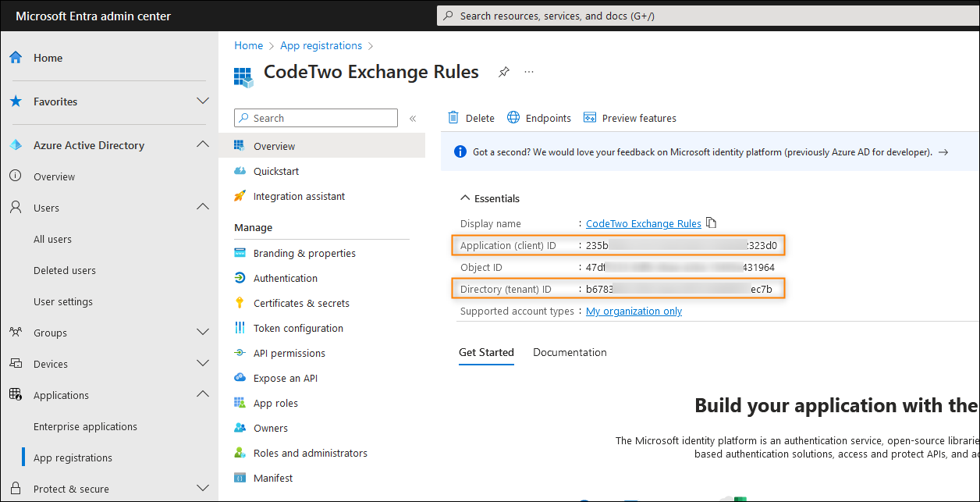The image size is (980, 502).
Task: Click the Protect & secure lock icon
Action: 16,489
